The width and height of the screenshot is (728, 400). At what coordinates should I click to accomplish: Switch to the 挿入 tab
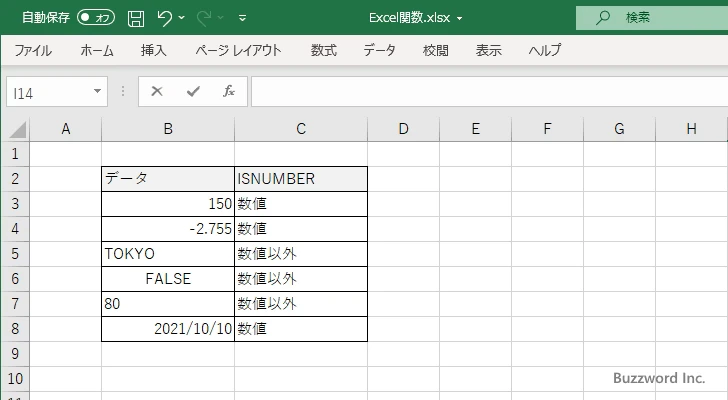(x=154, y=50)
